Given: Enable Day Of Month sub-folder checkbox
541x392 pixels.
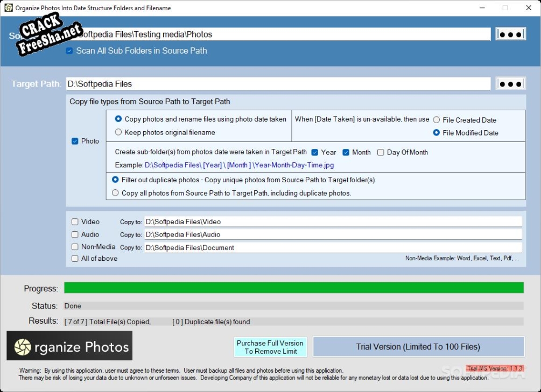Looking at the screenshot, I should pos(381,152).
